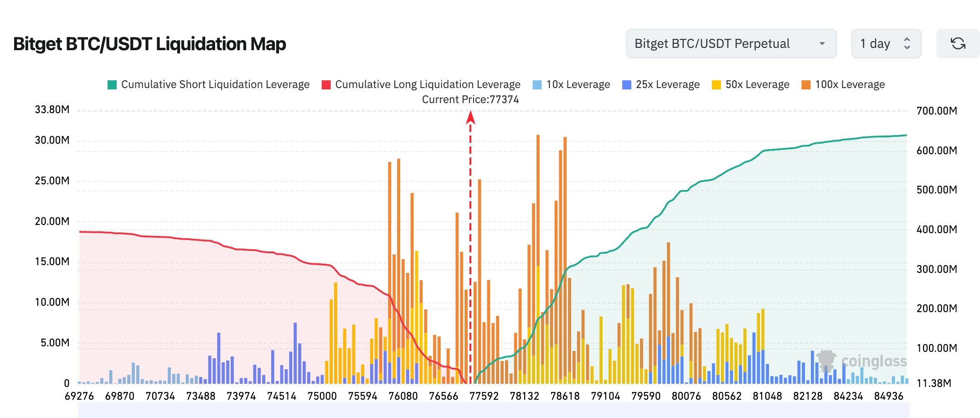Toggle Cumulative Short Liquidation Leverage legend

(208, 84)
